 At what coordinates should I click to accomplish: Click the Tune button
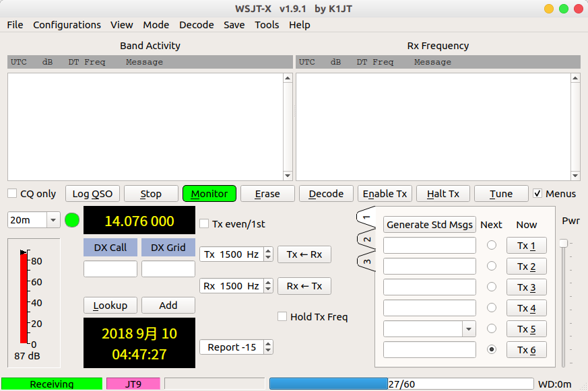pos(501,194)
